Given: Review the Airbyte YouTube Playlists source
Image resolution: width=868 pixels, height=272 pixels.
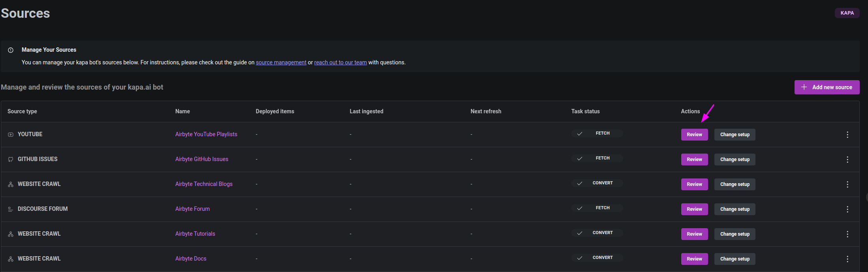Looking at the screenshot, I should click(695, 135).
